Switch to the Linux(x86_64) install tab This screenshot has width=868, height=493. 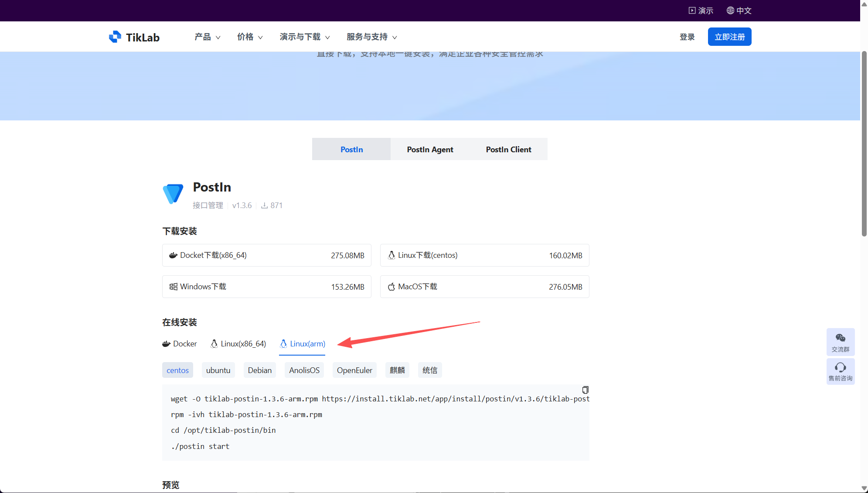pos(238,344)
